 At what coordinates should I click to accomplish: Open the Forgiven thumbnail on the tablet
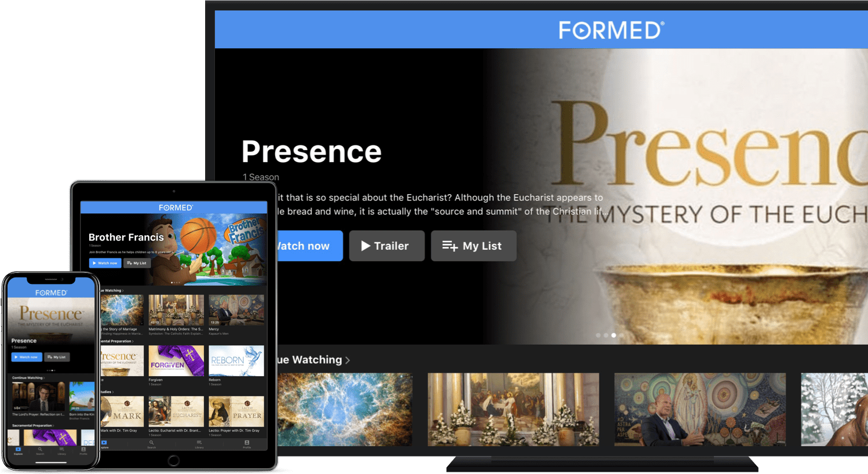(176, 360)
